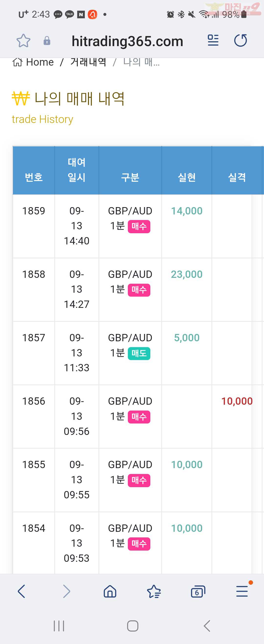
Task: Go back using browser back arrow
Action: coord(22,591)
